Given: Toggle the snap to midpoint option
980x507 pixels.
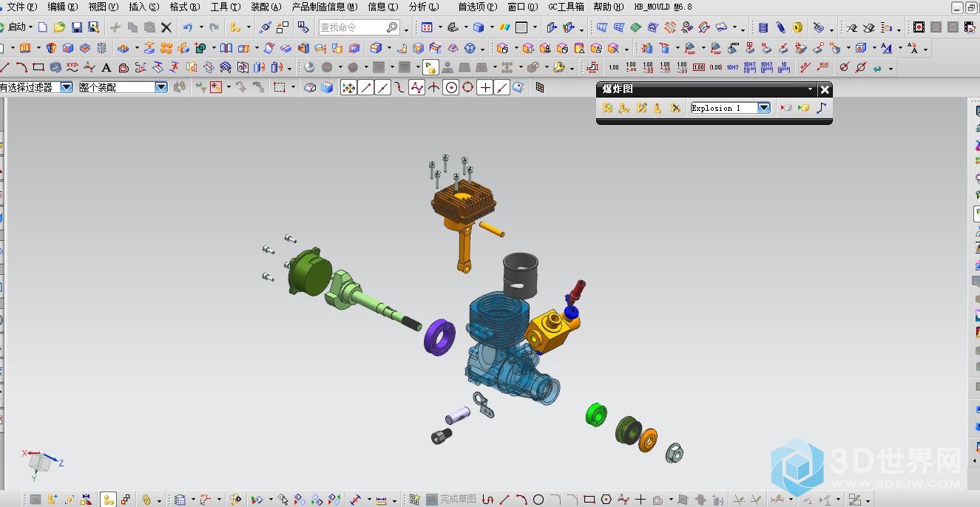Looking at the screenshot, I should pyautogui.click(x=383, y=87).
